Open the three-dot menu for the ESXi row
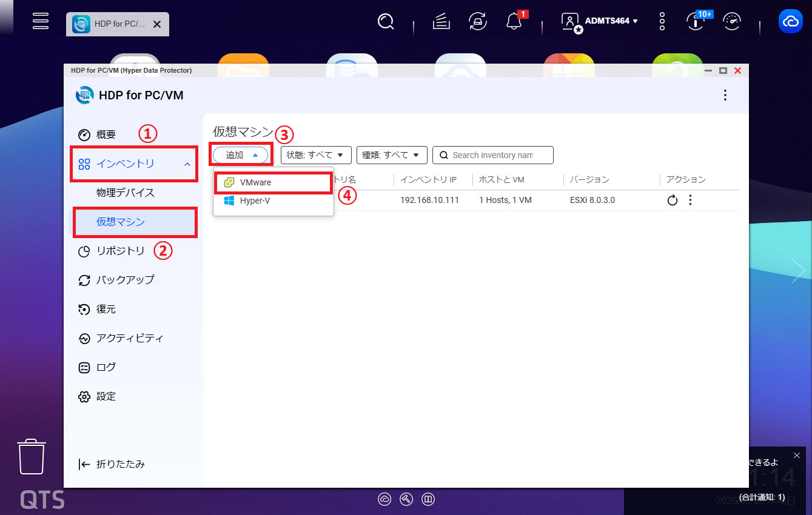Image resolution: width=812 pixels, height=515 pixels. tap(690, 201)
